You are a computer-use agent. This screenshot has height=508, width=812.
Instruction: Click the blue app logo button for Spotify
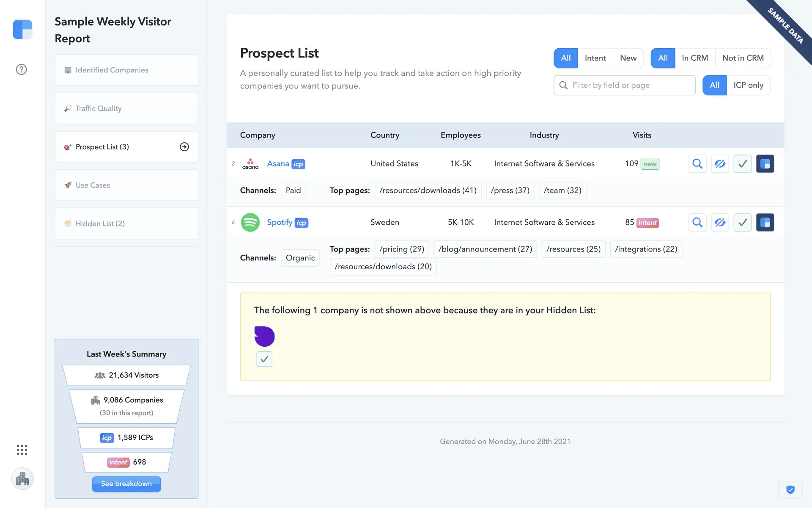point(765,223)
